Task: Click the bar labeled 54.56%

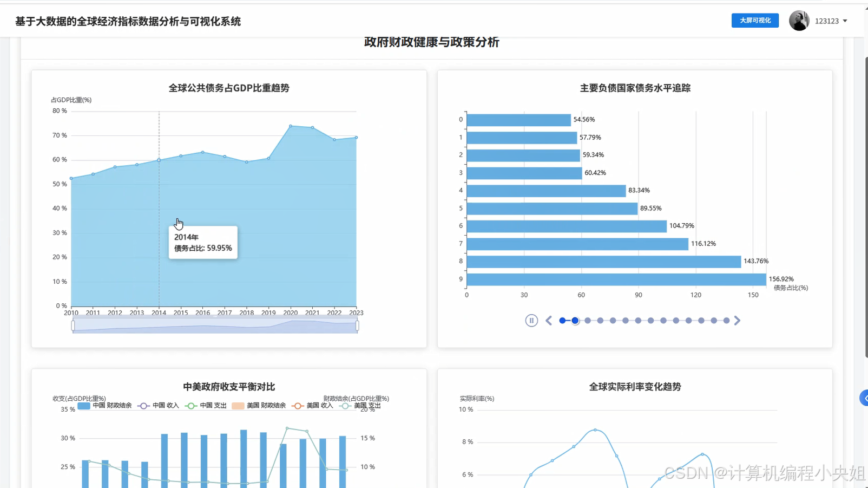Action: pos(518,120)
